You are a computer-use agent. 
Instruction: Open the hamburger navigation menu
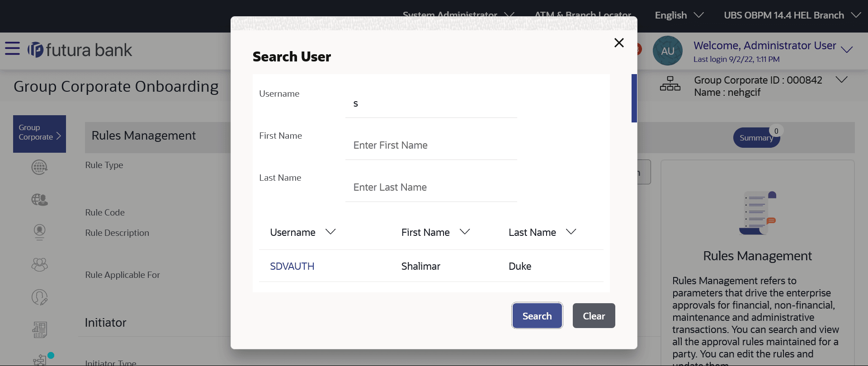[x=12, y=48]
